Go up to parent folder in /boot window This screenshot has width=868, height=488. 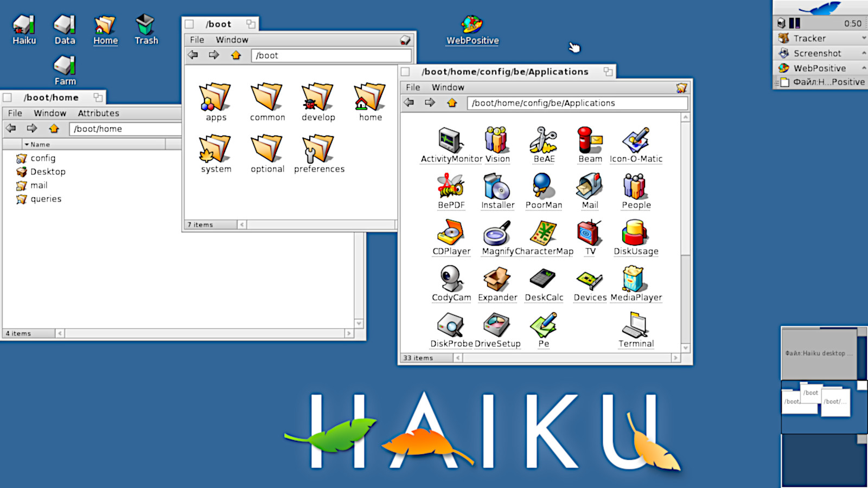235,55
